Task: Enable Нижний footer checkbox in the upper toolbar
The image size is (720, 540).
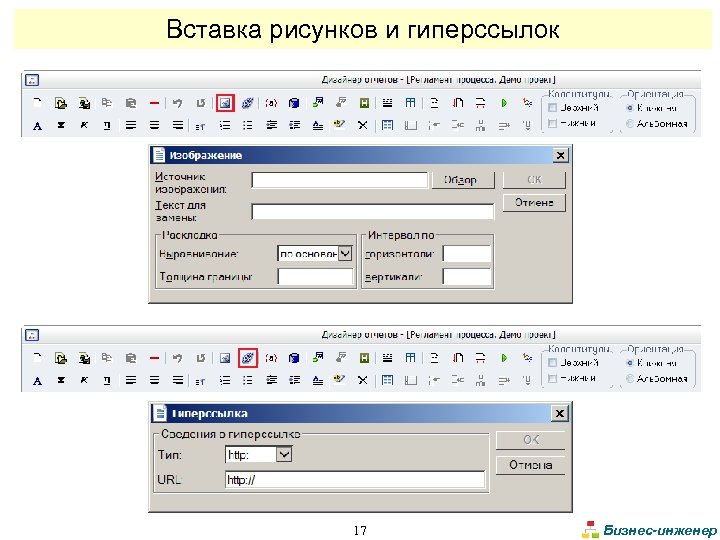Action: coord(552,123)
